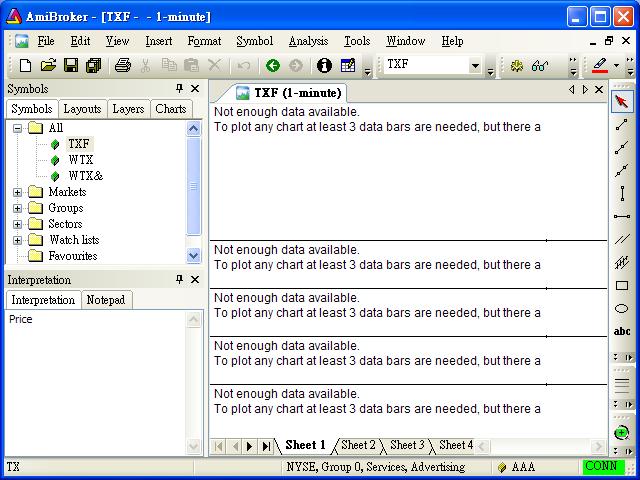
Task: Open the Quick Review table icon
Action: [x=347, y=65]
